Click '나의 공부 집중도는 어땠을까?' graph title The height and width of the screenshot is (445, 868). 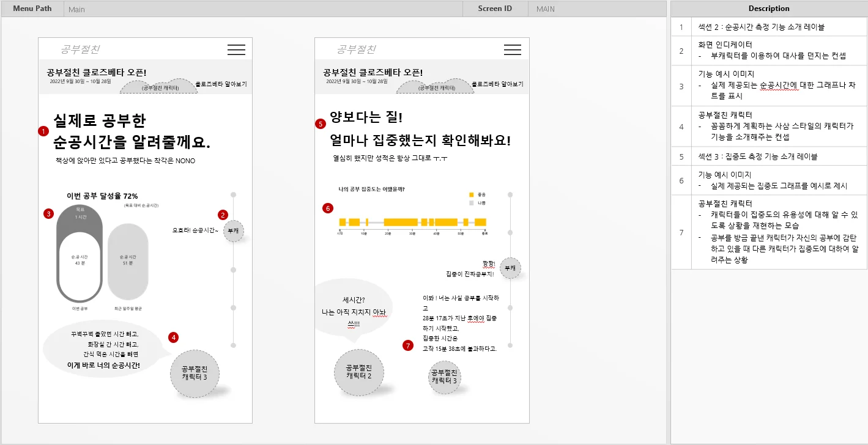pos(371,189)
